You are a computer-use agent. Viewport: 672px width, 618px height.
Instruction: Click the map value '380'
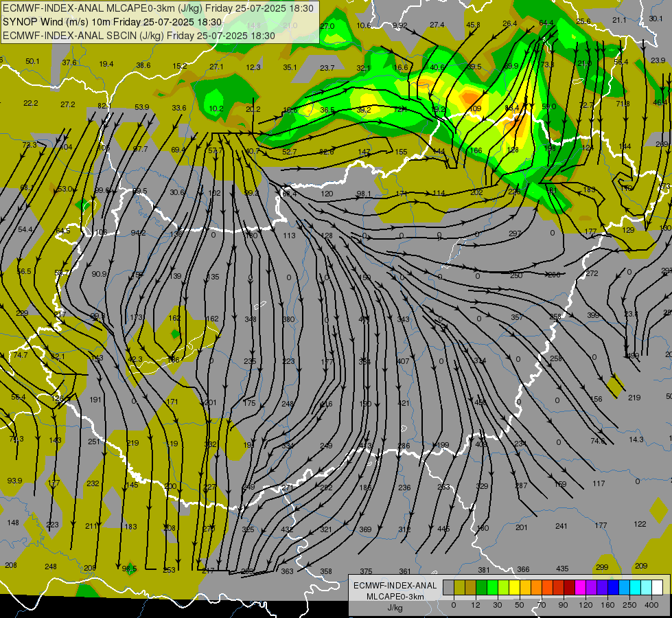click(x=288, y=319)
